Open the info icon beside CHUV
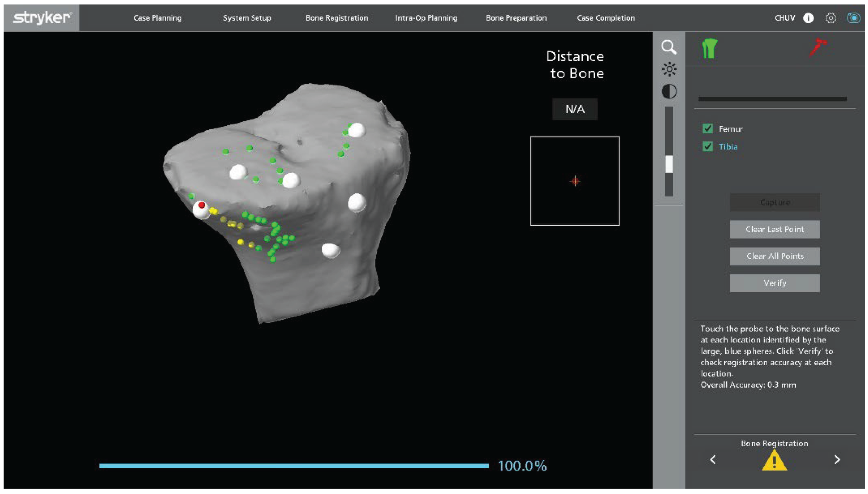The image size is (868, 494). pyautogui.click(x=808, y=18)
